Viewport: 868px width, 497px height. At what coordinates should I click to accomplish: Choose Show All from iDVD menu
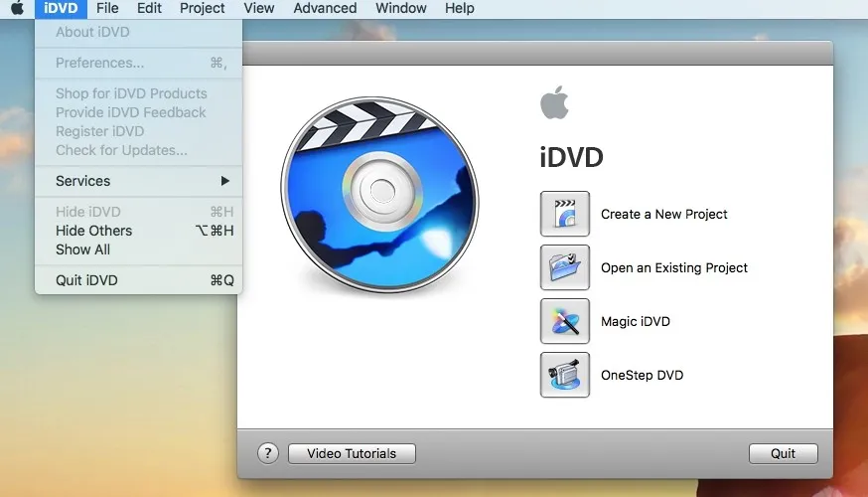[138, 249]
